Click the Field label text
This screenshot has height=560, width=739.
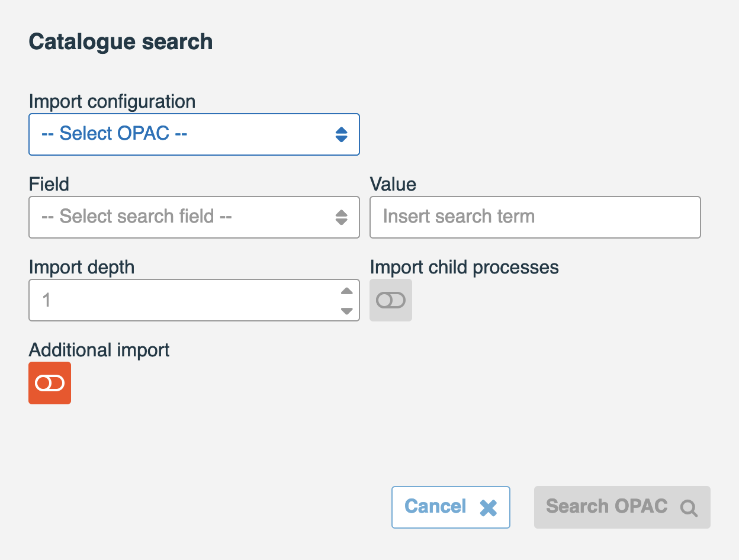pyautogui.click(x=49, y=185)
